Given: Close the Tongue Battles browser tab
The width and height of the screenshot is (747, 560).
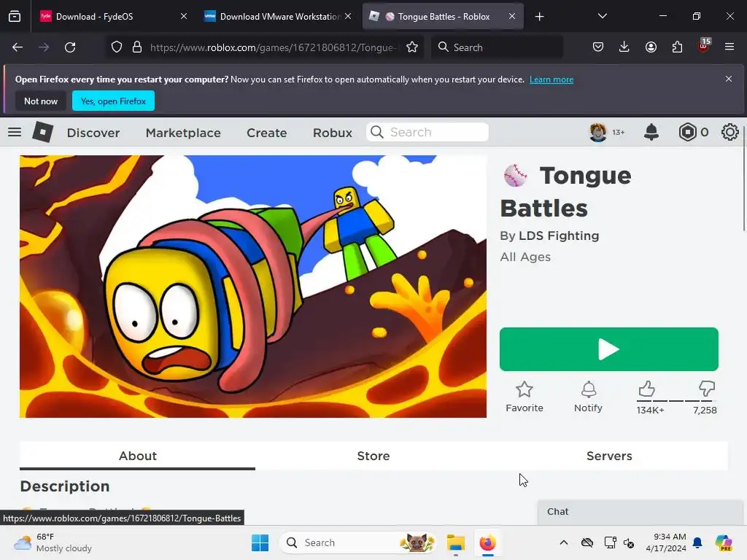Looking at the screenshot, I should coord(511,17).
